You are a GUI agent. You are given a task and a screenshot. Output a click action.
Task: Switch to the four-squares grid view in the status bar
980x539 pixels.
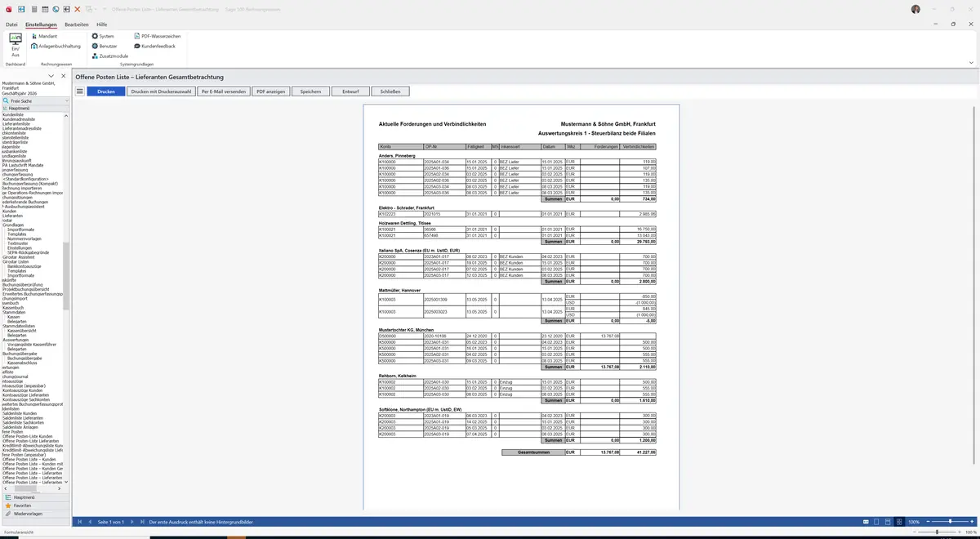[899, 522]
